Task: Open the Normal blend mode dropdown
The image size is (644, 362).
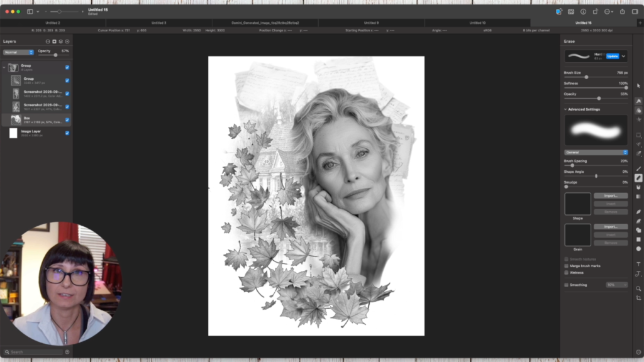Action: coord(18,53)
